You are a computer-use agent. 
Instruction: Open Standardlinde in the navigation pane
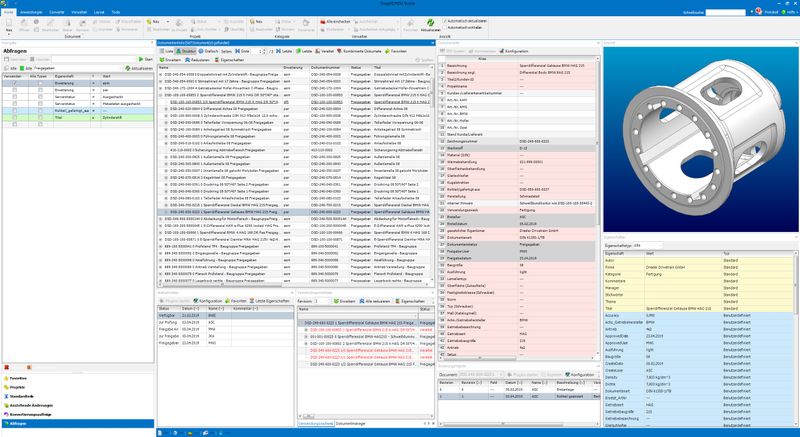77,396
